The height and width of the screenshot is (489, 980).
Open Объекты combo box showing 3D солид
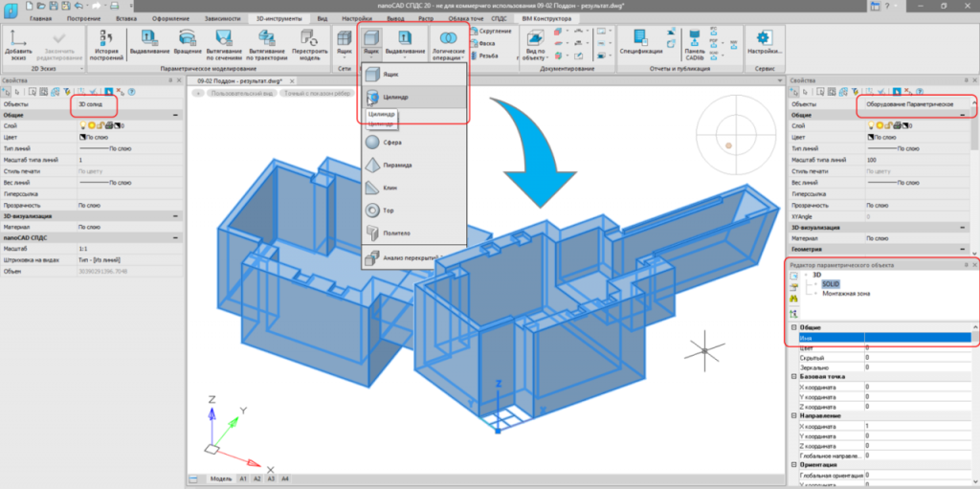click(x=130, y=104)
